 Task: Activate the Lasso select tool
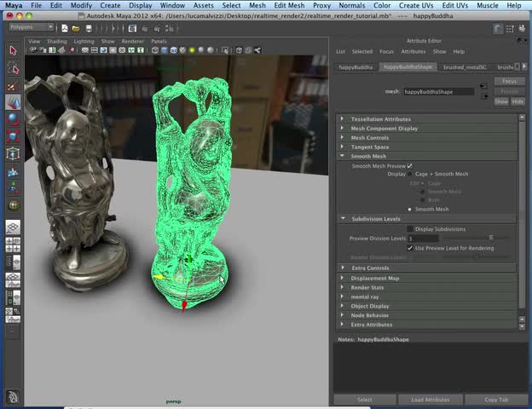click(13, 68)
